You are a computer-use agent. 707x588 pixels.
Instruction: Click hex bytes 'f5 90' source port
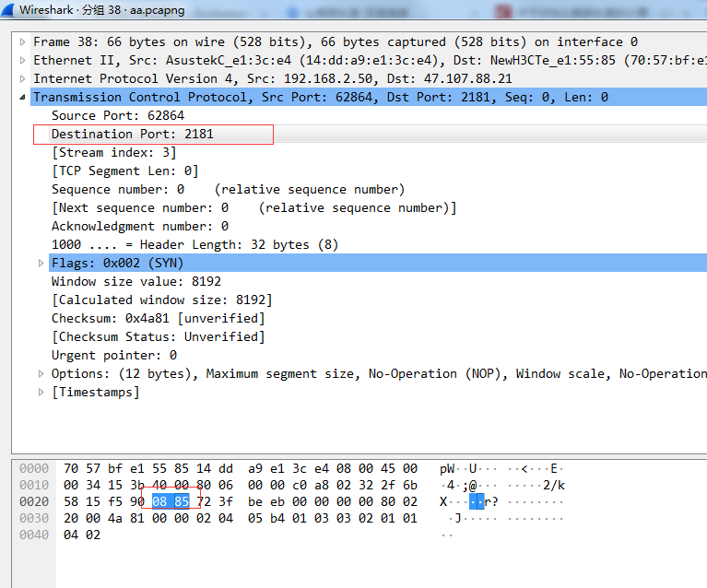click(126, 501)
